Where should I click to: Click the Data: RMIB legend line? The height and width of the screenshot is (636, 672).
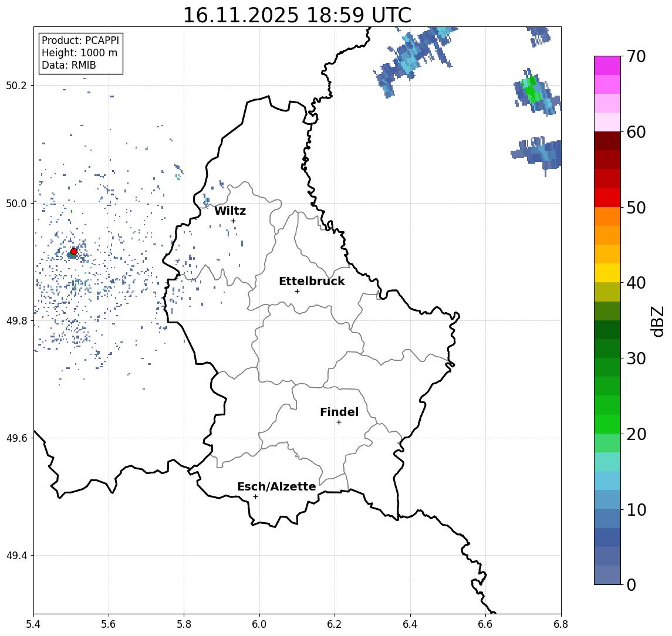pyautogui.click(x=69, y=65)
